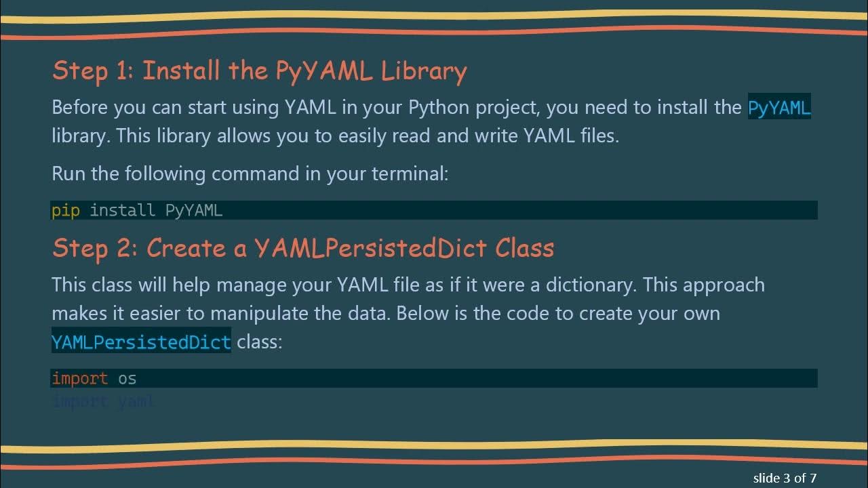Viewport: 868px width, 488px height.
Task: Click "PyYAML" inside the pip command block
Action: (194, 210)
